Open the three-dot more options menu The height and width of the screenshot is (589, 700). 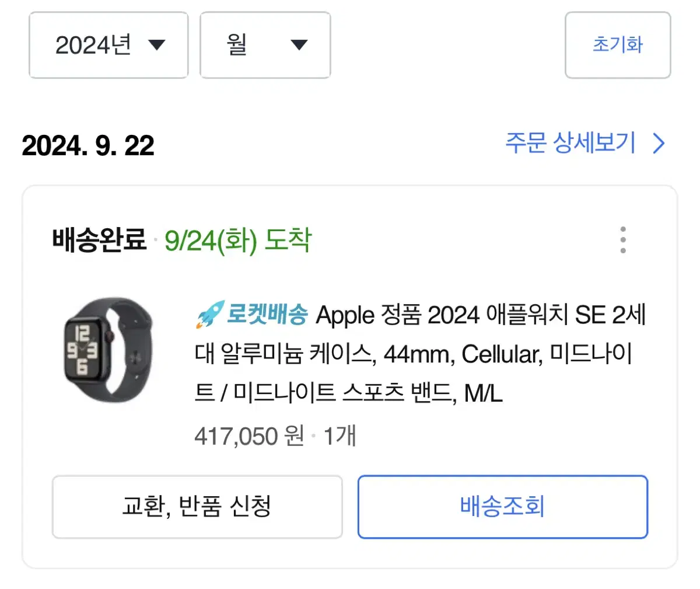(x=623, y=240)
